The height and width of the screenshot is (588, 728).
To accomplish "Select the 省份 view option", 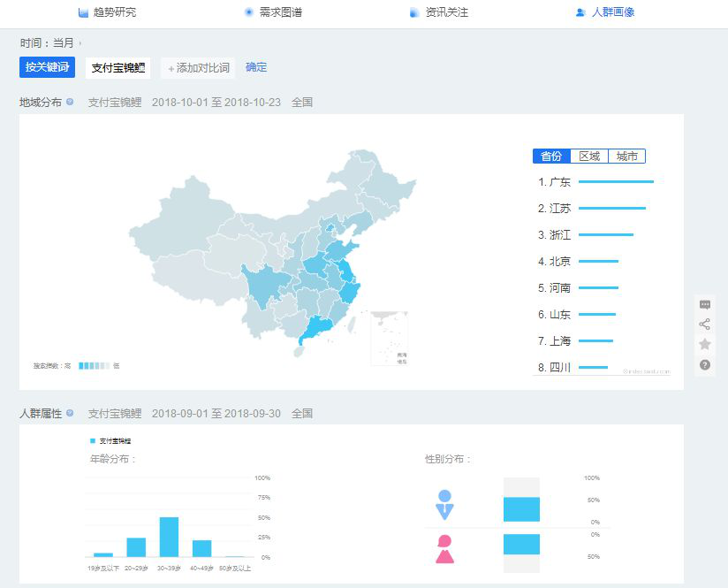I will pyautogui.click(x=551, y=157).
